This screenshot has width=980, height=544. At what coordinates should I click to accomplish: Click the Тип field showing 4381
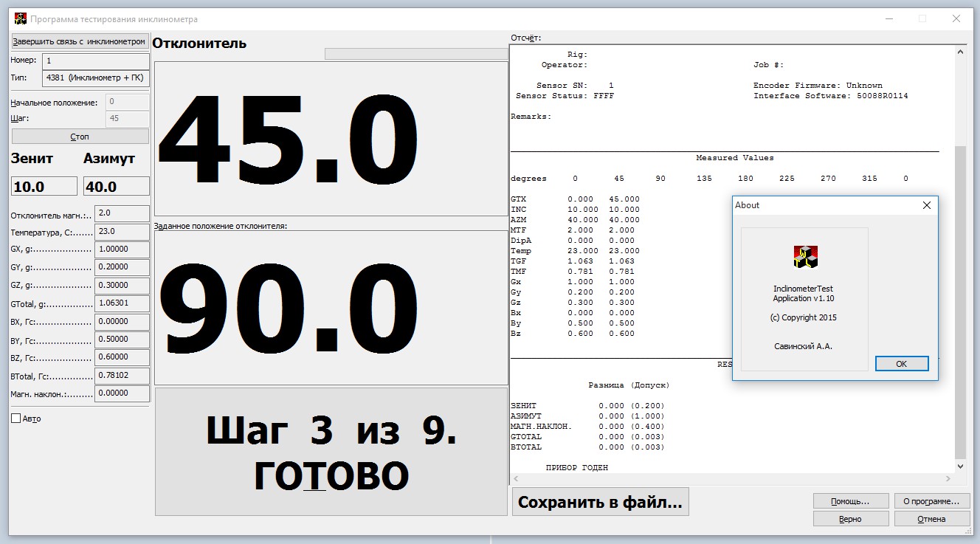click(x=95, y=78)
